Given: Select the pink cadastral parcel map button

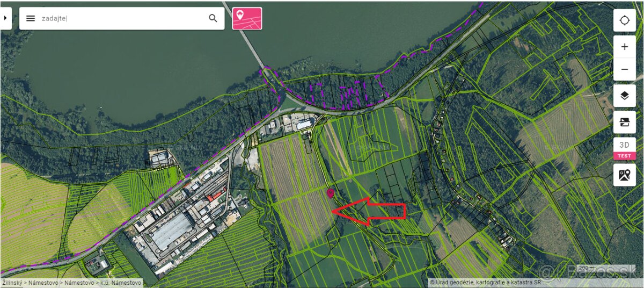Looking at the screenshot, I should click(247, 18).
